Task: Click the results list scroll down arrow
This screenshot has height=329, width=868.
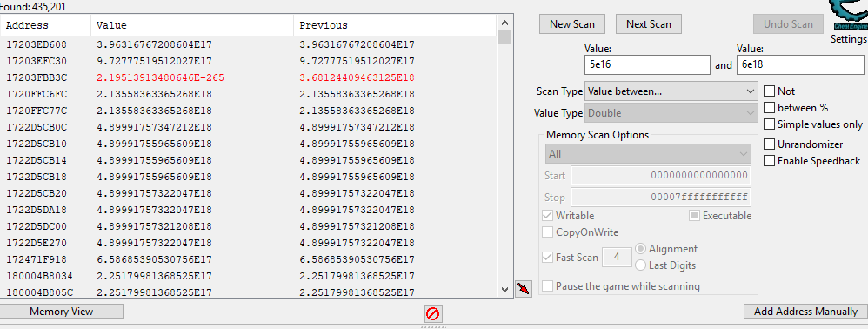Action: (x=504, y=289)
